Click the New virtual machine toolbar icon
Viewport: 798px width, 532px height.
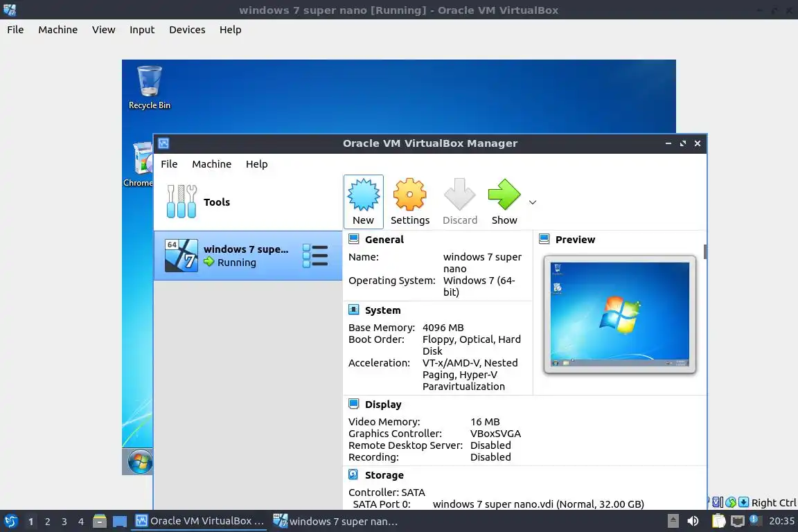[364, 202]
